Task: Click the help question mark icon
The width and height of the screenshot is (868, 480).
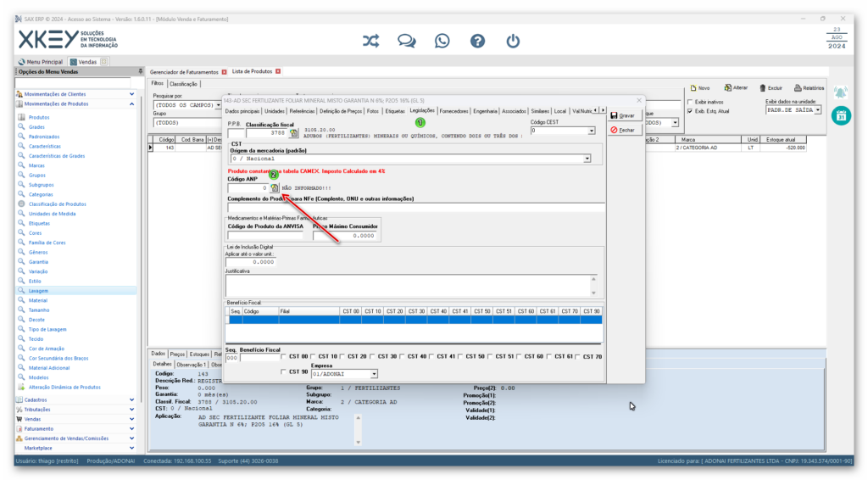Action: [x=478, y=41]
